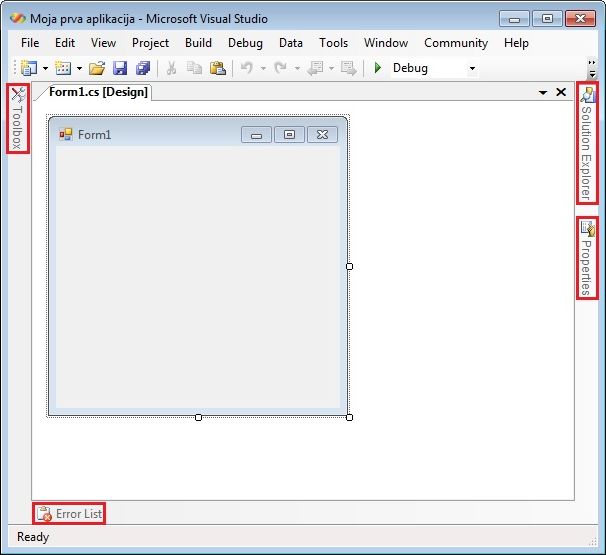Click the New Project toolbar icon
Image resolution: width=606 pixels, height=555 pixels.
(28, 68)
